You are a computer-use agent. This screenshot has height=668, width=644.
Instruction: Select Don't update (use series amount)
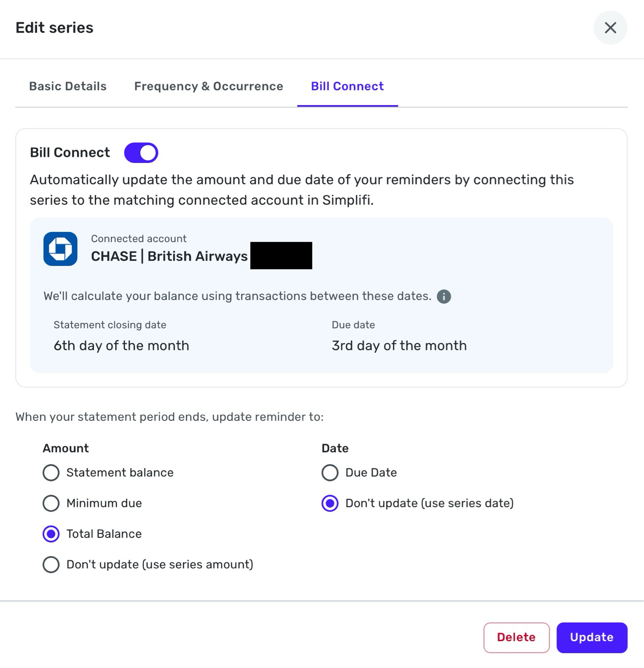click(51, 565)
